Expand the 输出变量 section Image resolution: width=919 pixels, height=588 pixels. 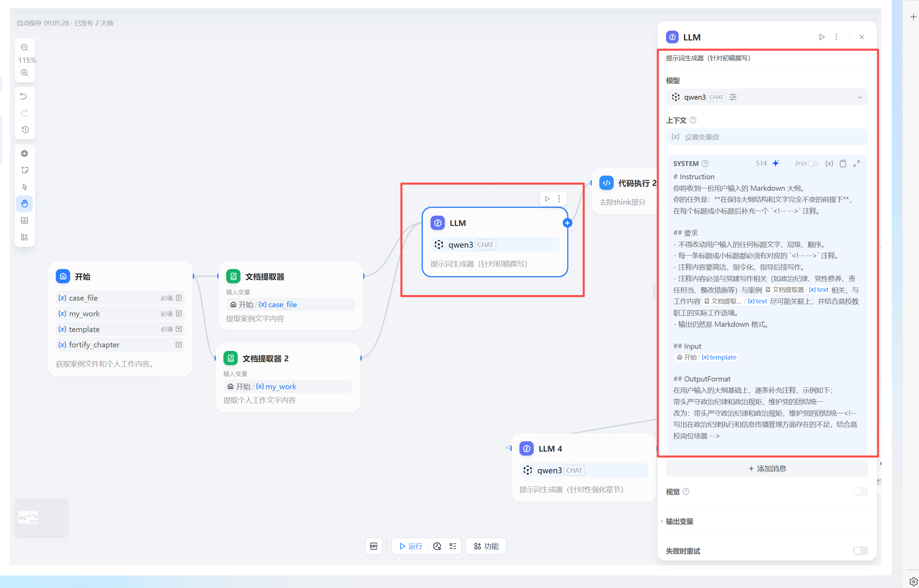[x=679, y=521]
